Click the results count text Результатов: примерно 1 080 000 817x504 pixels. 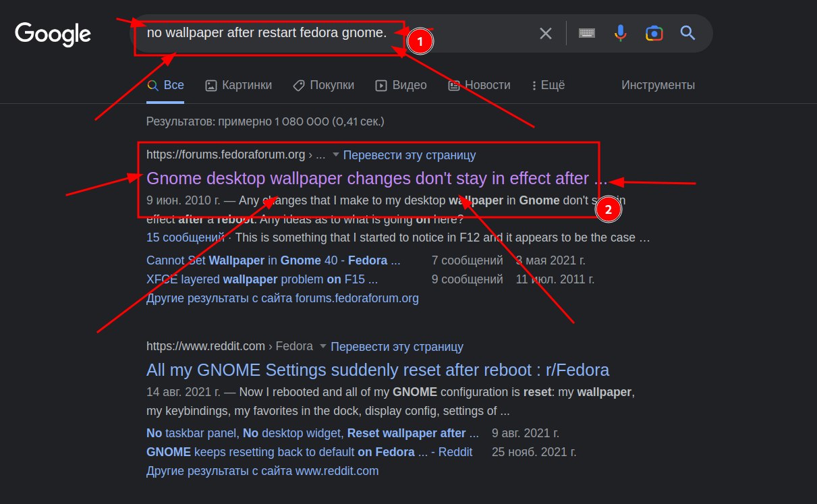(x=265, y=122)
